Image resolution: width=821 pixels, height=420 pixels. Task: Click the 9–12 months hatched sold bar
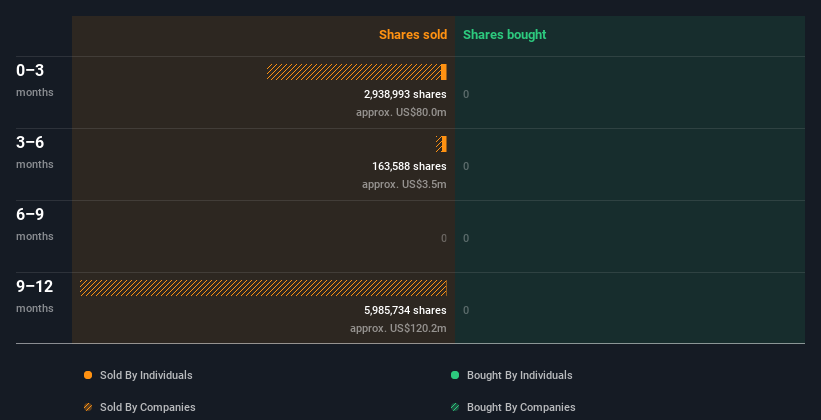point(263,288)
